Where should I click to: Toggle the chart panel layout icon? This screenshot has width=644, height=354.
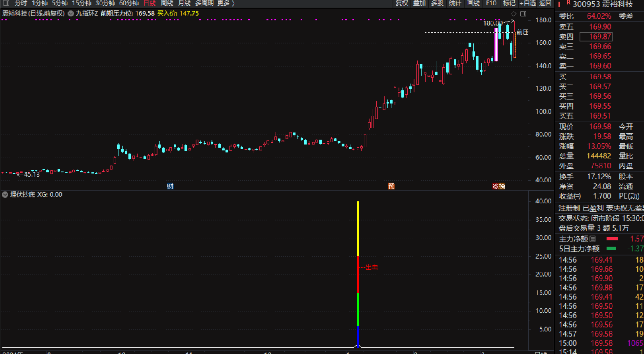pos(523,14)
